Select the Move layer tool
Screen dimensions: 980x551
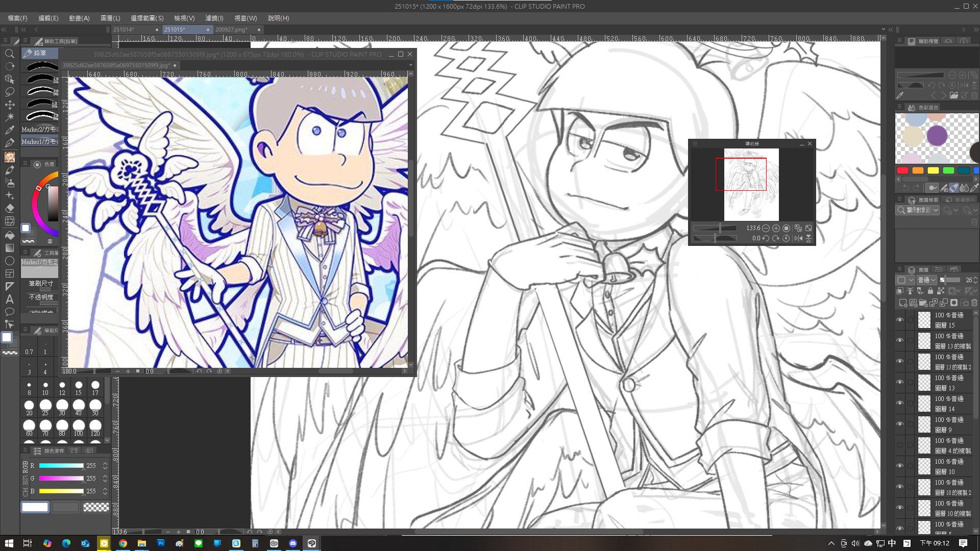tap(9, 105)
